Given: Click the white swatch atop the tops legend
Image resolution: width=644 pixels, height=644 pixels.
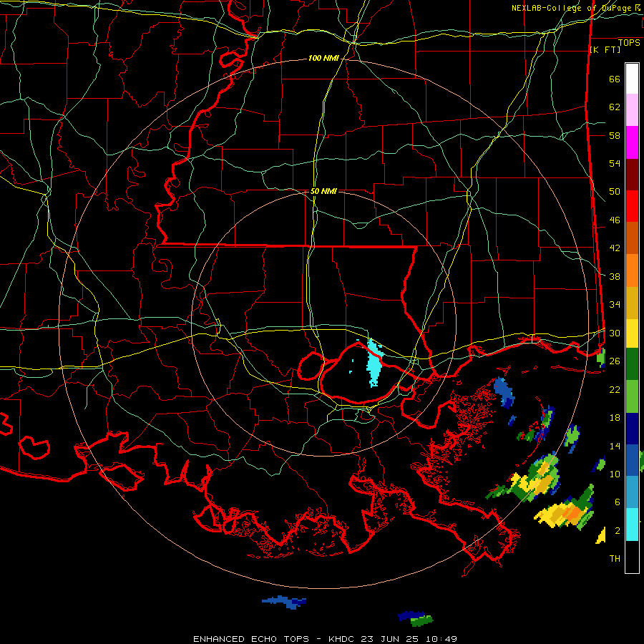Looking at the screenshot, I should coord(632,79).
